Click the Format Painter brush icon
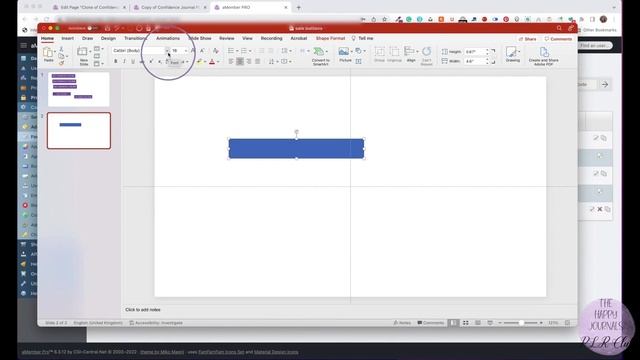 pyautogui.click(x=61, y=63)
